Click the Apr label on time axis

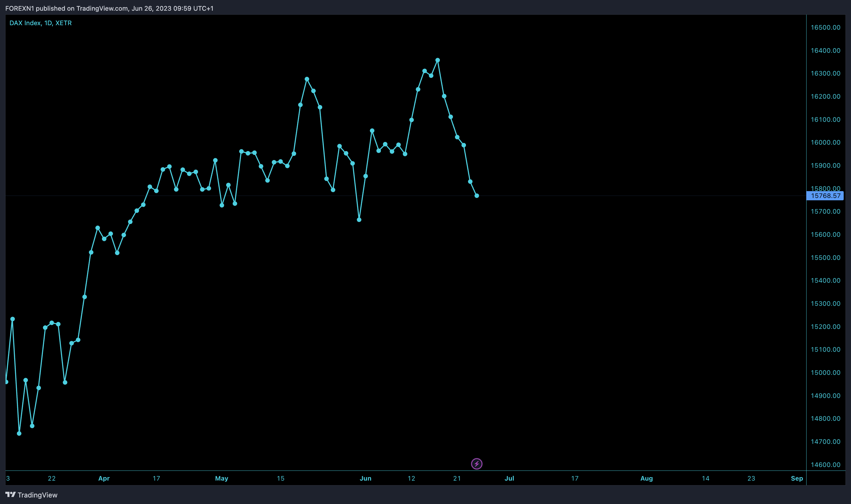104,479
